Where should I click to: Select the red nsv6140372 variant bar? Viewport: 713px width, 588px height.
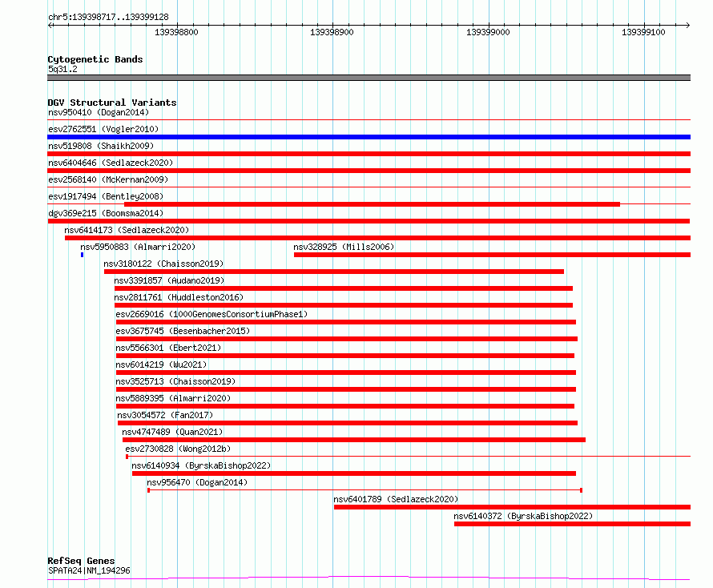click(573, 524)
